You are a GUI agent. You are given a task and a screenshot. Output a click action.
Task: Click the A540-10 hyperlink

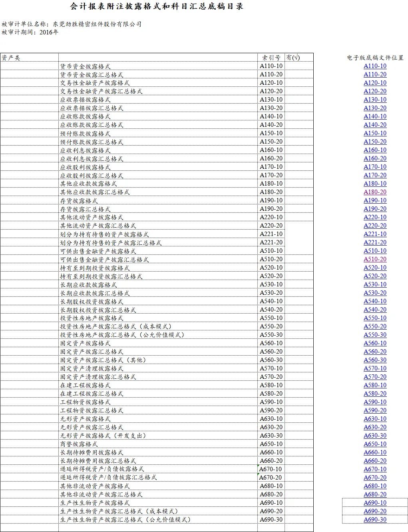click(375, 301)
